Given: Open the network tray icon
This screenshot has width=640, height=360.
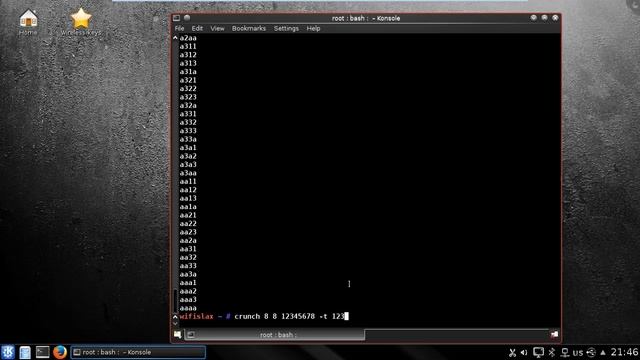Looking at the screenshot, I should (565, 353).
